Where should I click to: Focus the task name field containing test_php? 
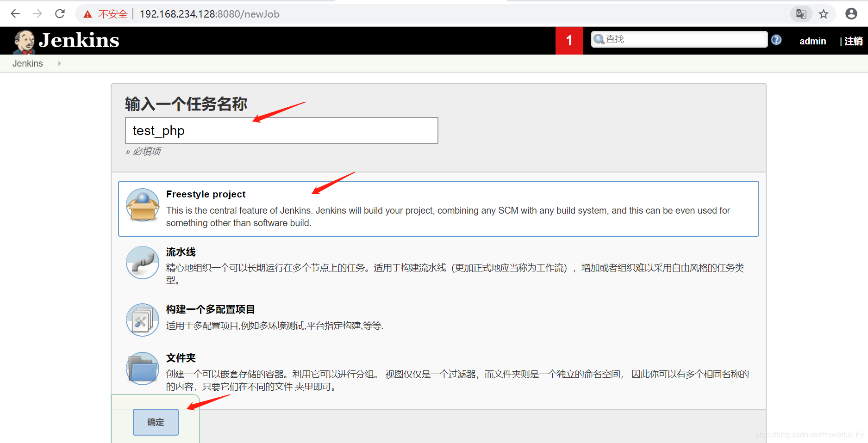[x=281, y=130]
